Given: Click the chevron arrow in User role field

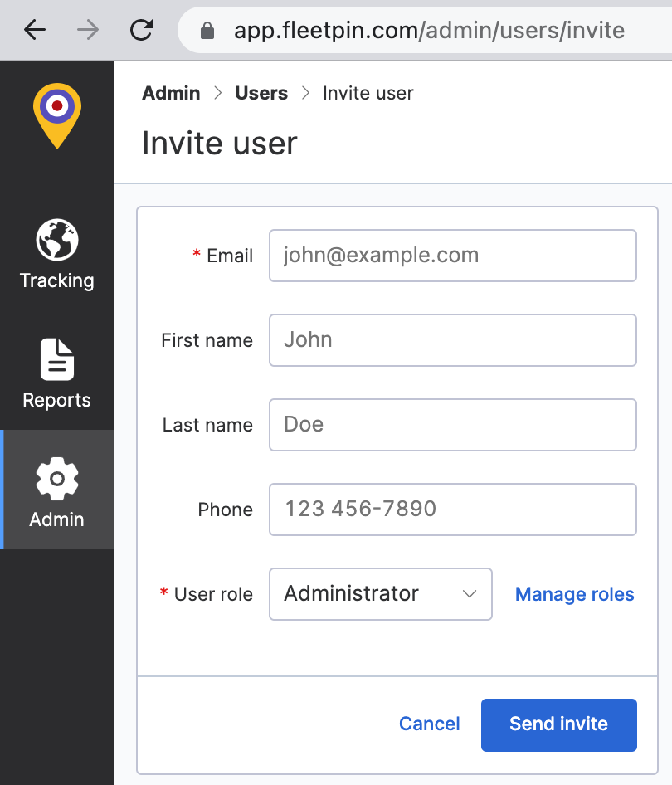Looking at the screenshot, I should [x=470, y=594].
